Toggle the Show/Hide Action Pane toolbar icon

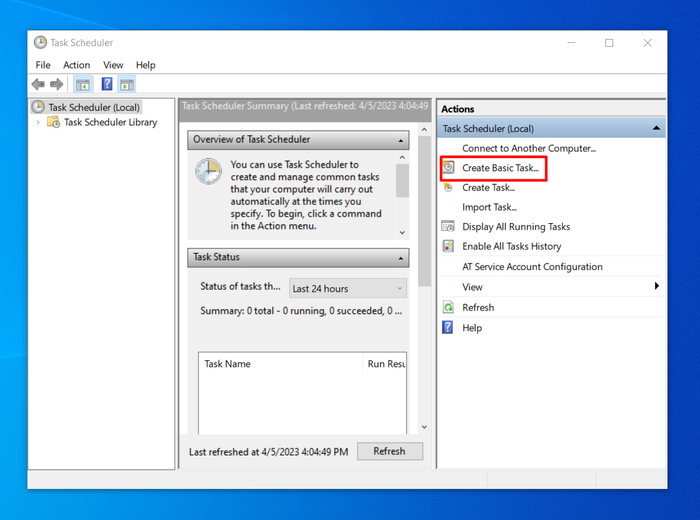click(127, 84)
